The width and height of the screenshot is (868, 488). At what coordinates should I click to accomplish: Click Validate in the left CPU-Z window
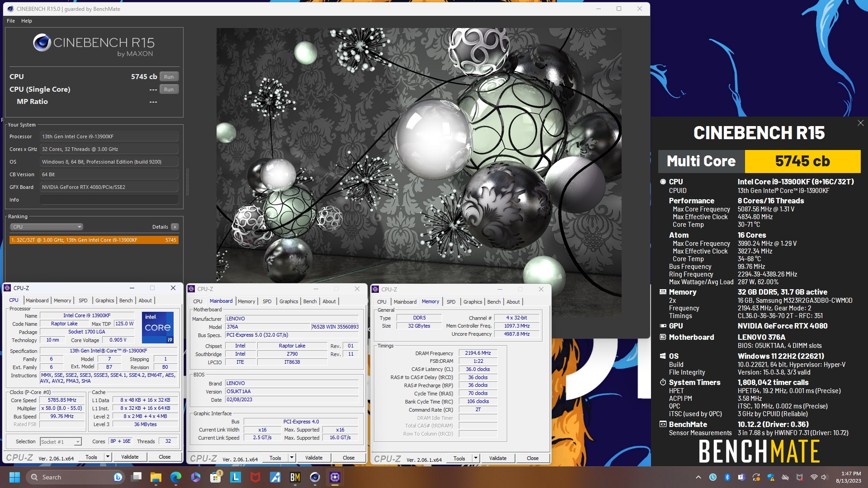(130, 457)
